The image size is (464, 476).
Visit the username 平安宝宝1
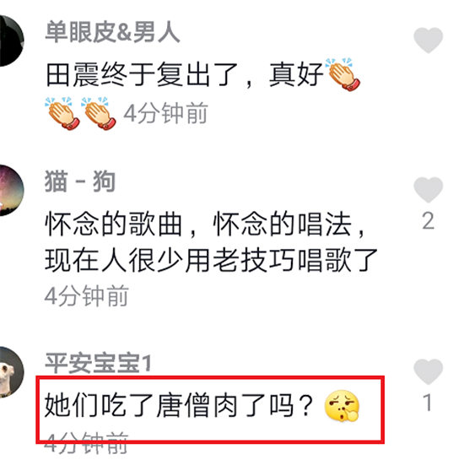[98, 363]
